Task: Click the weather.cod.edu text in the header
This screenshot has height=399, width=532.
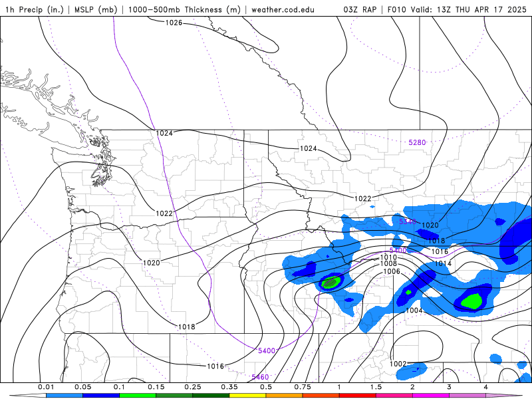Action: click(x=283, y=9)
